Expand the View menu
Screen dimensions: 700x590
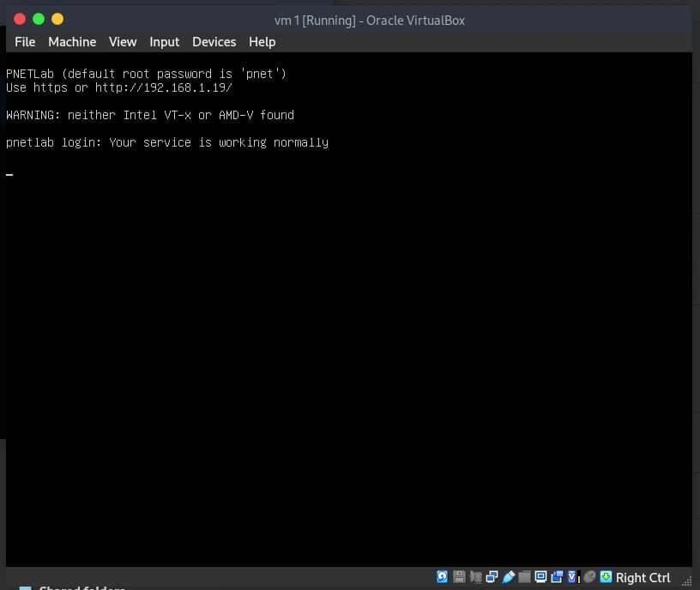point(123,41)
